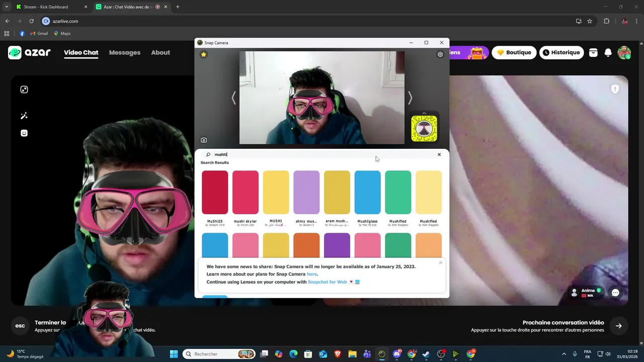
Task: Select MuShi25 lens swatch
Action: (x=215, y=193)
